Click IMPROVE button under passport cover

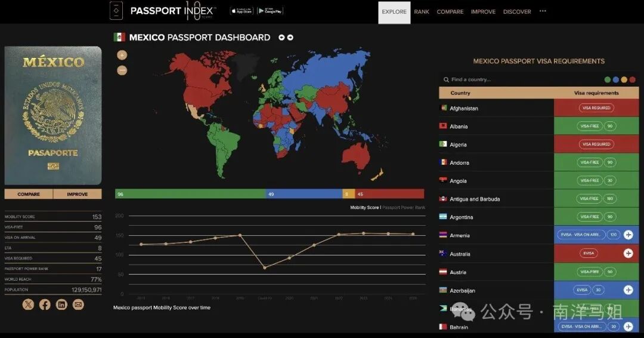[77, 194]
